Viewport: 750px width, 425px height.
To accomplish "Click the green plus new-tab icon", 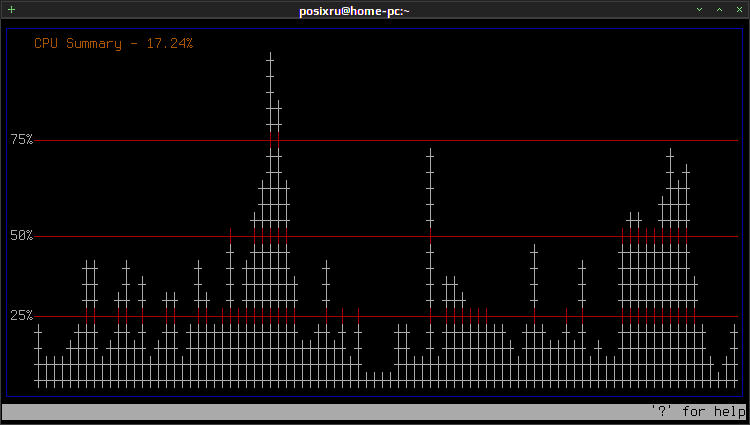I will pyautogui.click(x=11, y=10).
